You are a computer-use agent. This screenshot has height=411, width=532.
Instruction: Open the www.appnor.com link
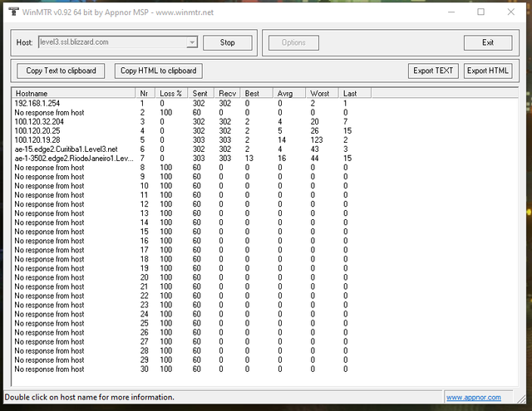coord(474,397)
